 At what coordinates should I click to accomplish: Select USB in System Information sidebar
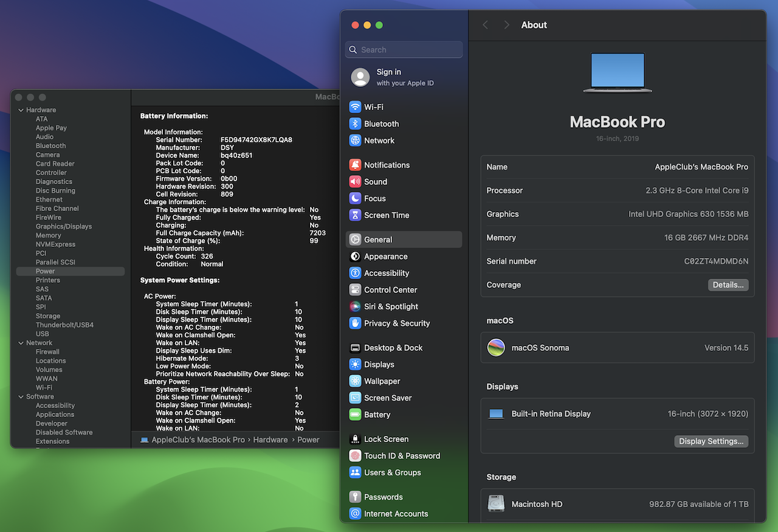coord(42,334)
